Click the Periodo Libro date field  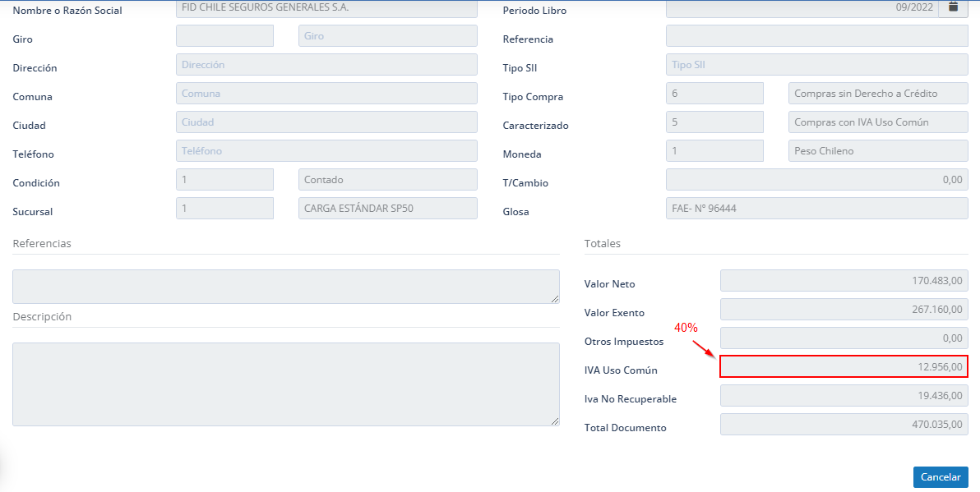click(x=802, y=7)
